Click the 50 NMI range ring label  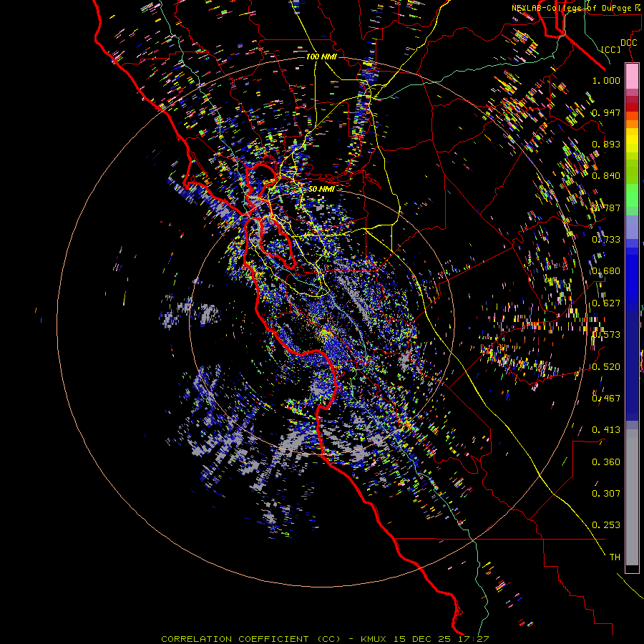321,189
